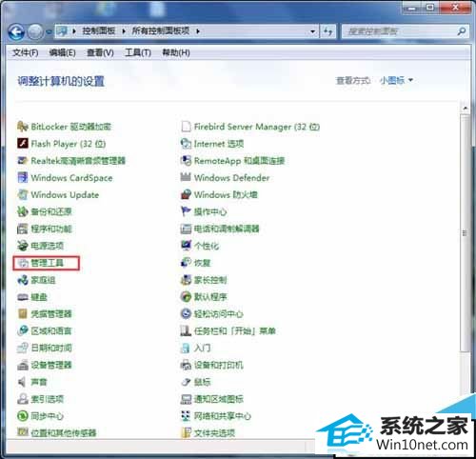Click the Windows Defender icon

point(186,177)
